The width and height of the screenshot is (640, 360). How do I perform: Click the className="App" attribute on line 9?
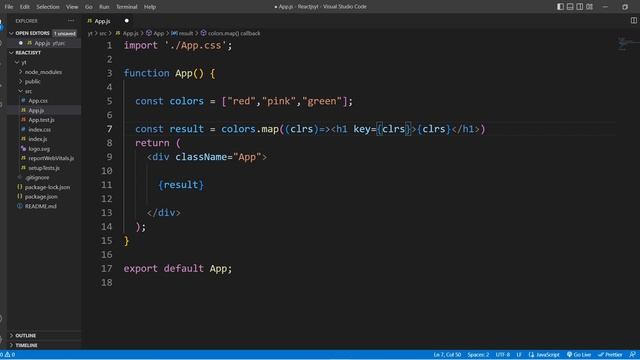218,157
